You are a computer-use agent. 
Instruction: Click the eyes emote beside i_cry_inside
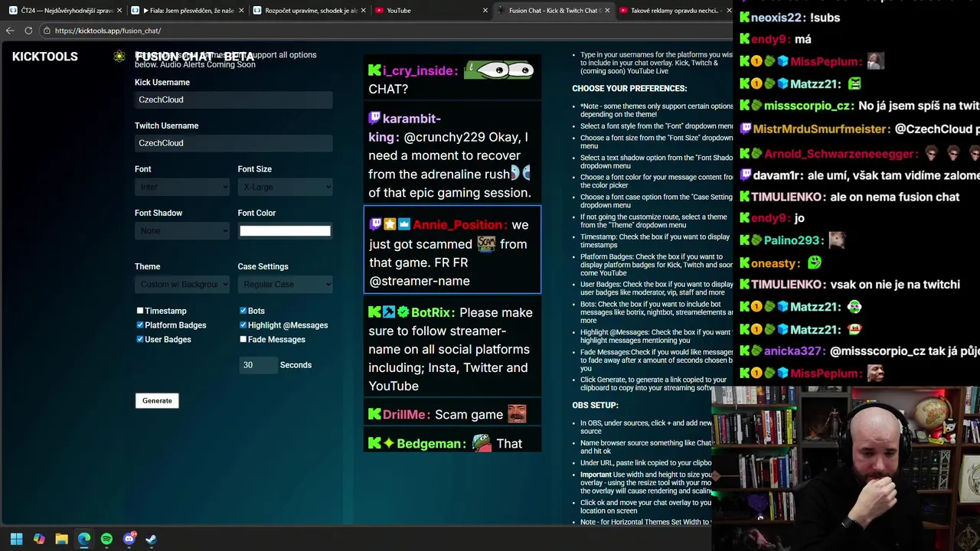(x=499, y=70)
